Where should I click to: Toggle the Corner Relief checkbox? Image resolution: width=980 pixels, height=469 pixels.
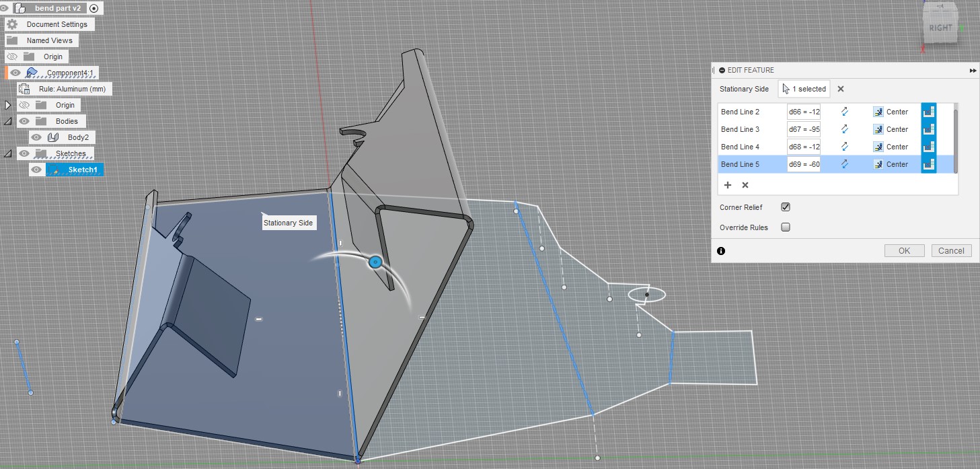click(x=785, y=207)
